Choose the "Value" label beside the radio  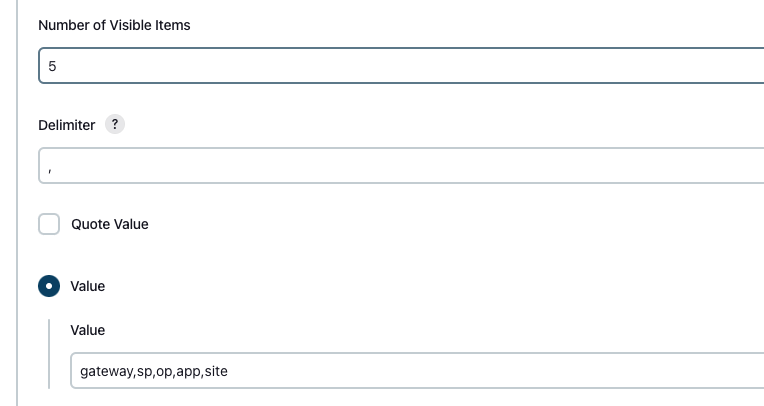(88, 286)
